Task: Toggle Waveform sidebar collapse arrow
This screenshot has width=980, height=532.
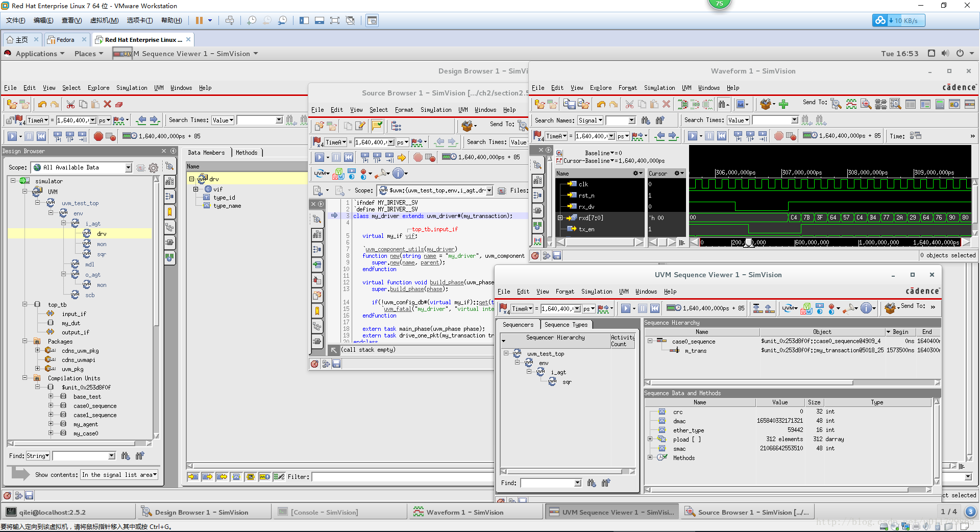Action: [549, 150]
